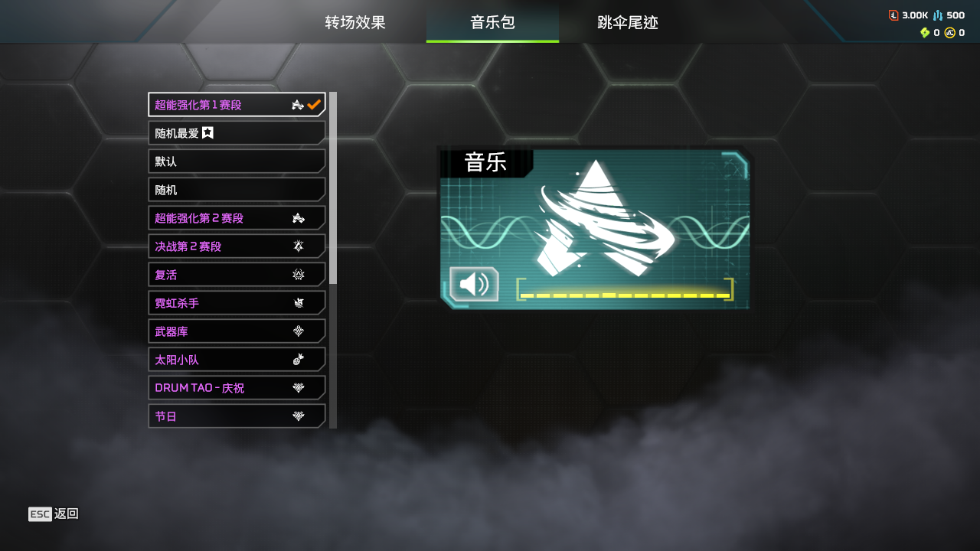Click the speaker volume icon in music preview

pyautogui.click(x=474, y=284)
